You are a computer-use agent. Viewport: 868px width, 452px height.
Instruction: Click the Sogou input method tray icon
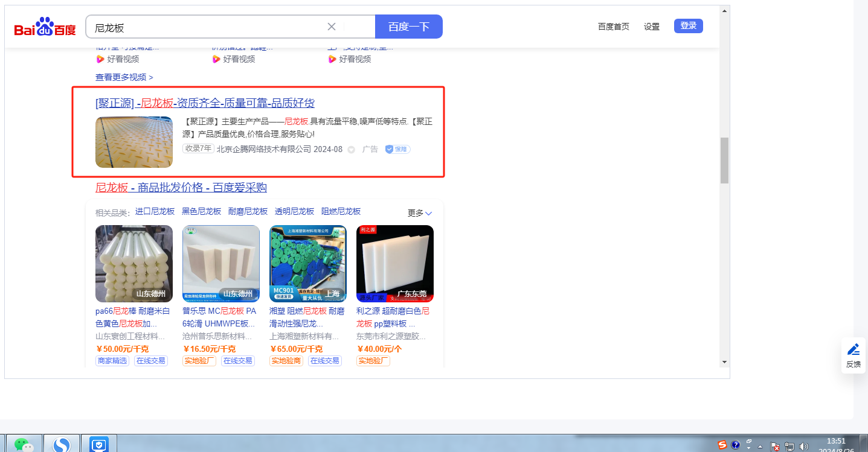[x=722, y=445]
